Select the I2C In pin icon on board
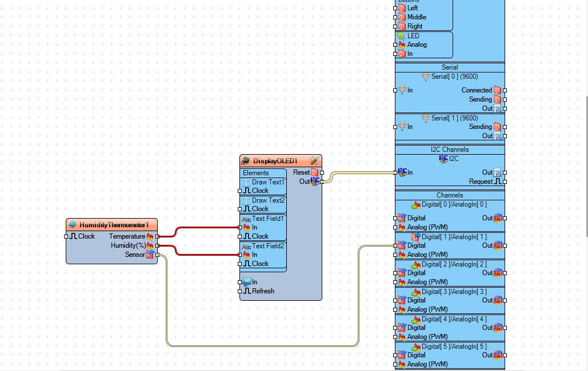The height and width of the screenshot is (371, 588). tap(402, 172)
